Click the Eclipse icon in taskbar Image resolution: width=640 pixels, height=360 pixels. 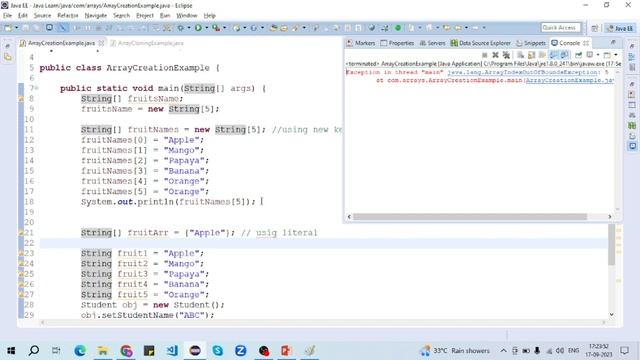pos(195,351)
